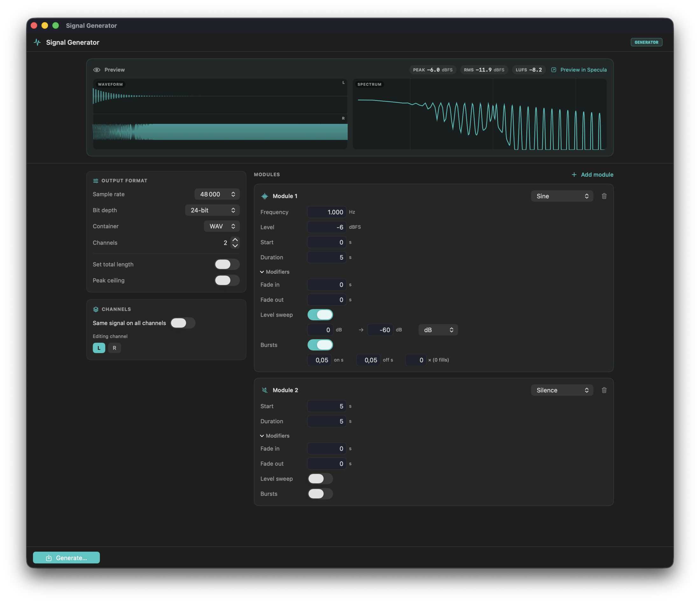Screen dimensions: 700x603
Task: Click the spectrum graph display
Action: [x=480, y=114]
